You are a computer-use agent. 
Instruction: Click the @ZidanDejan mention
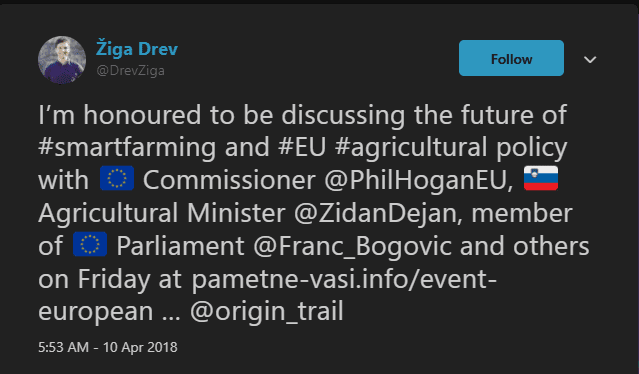[x=375, y=213]
